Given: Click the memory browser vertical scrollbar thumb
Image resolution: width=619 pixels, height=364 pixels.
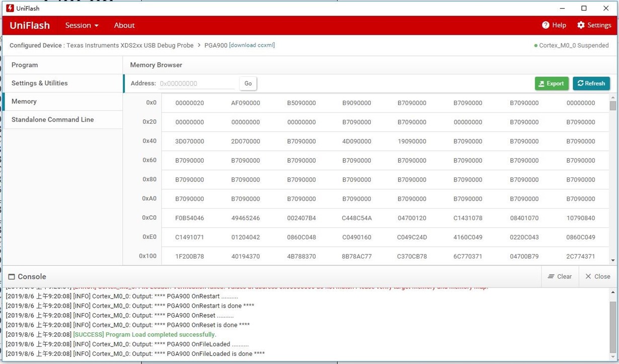Looking at the screenshot, I should [x=612, y=105].
